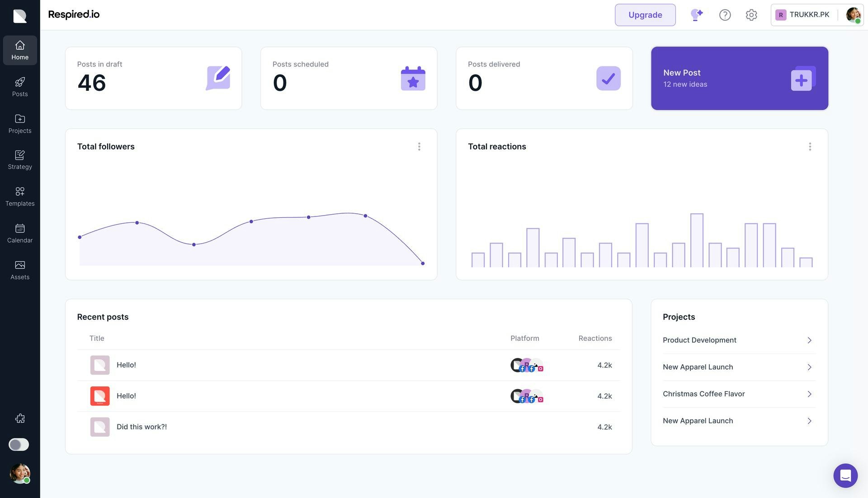Screen dimensions: 868x498
Task: Expand the Product Development project chevron
Action: [809, 340]
